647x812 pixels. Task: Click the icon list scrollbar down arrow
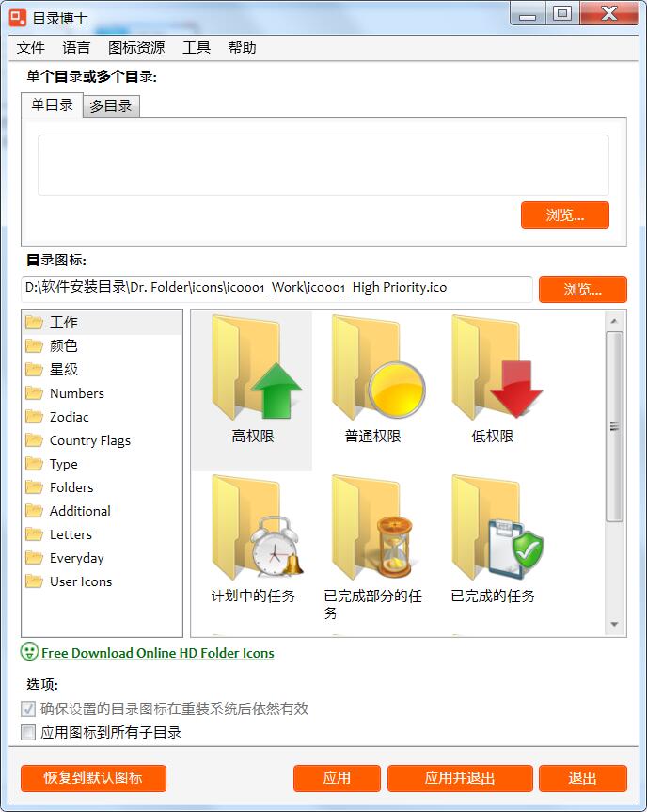click(x=614, y=625)
